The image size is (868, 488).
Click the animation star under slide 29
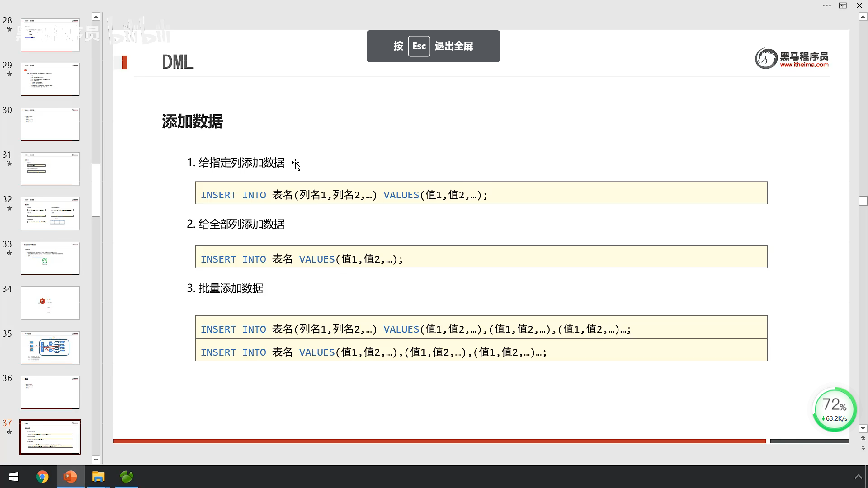click(x=9, y=74)
